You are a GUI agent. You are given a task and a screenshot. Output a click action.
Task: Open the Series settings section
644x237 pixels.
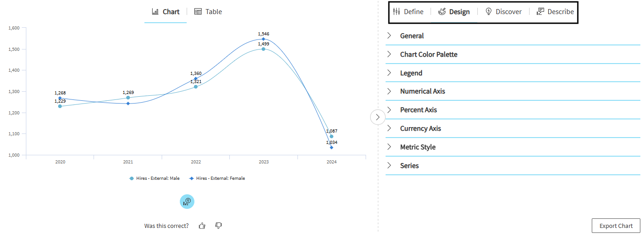409,166
